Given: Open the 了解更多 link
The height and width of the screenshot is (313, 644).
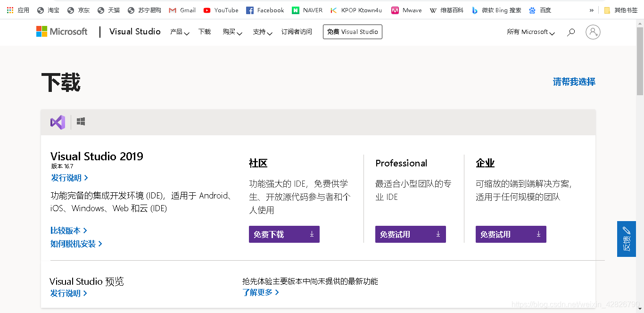Looking at the screenshot, I should pos(261,292).
